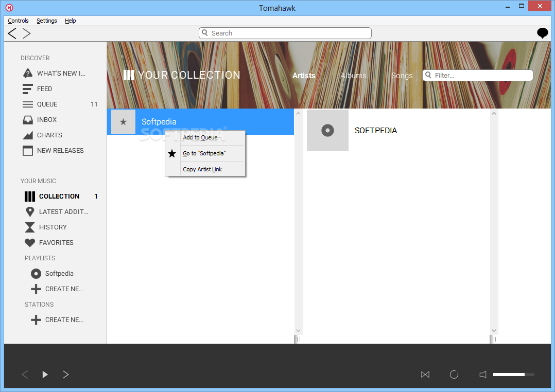Click plus icon to create new playlist
Image resolution: width=555 pixels, height=392 pixels.
coord(36,289)
